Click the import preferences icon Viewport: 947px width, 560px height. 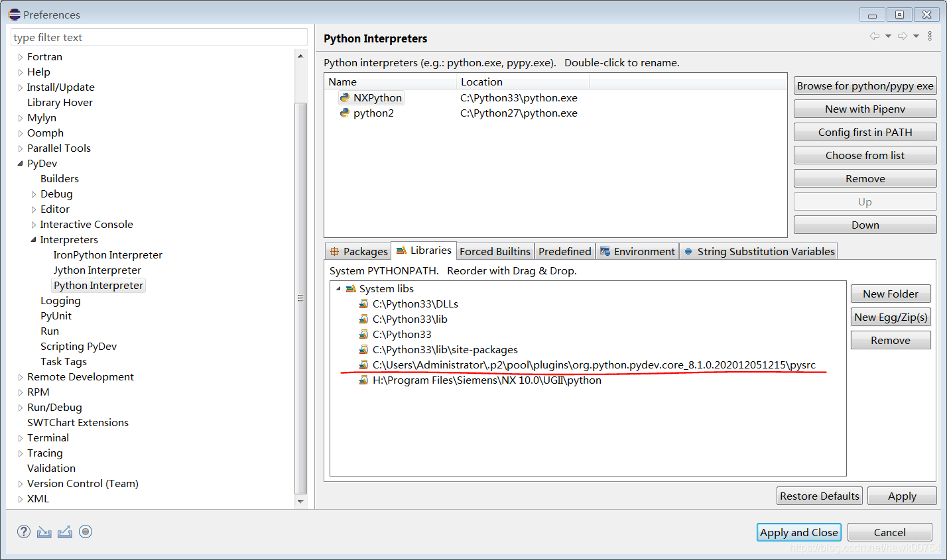(x=44, y=532)
